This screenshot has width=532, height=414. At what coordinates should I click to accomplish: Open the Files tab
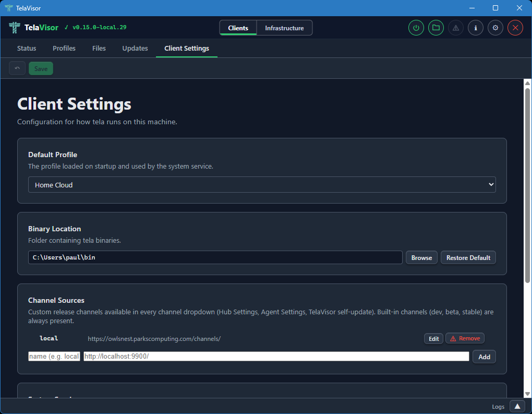pos(99,48)
